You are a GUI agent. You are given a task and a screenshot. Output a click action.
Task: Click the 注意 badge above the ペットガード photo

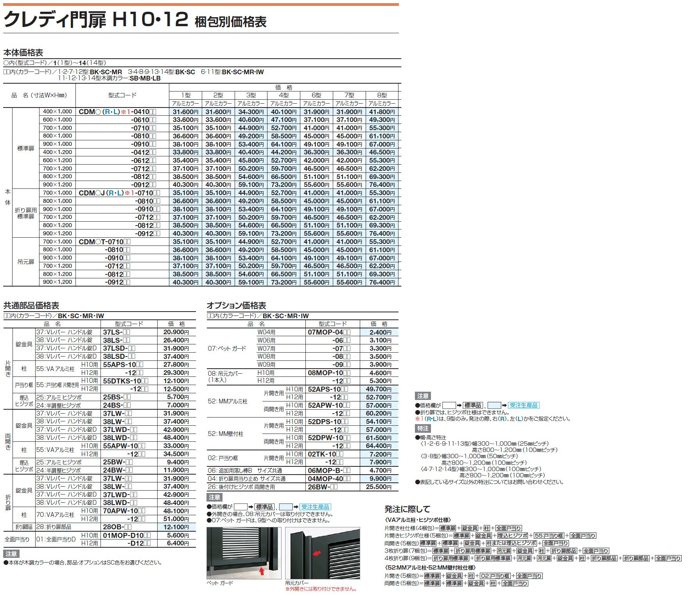click(x=214, y=497)
